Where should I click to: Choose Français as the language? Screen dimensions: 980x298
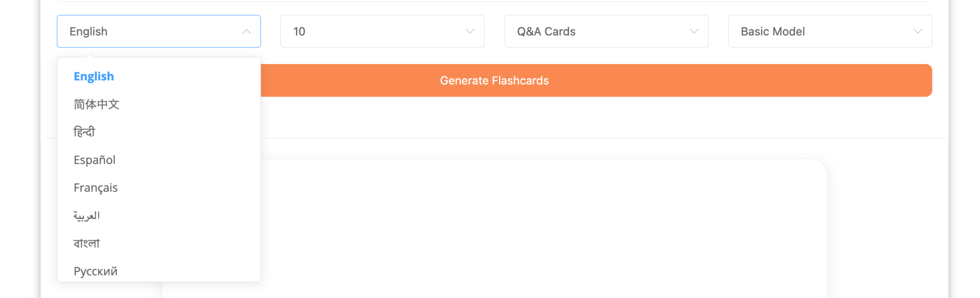(95, 188)
